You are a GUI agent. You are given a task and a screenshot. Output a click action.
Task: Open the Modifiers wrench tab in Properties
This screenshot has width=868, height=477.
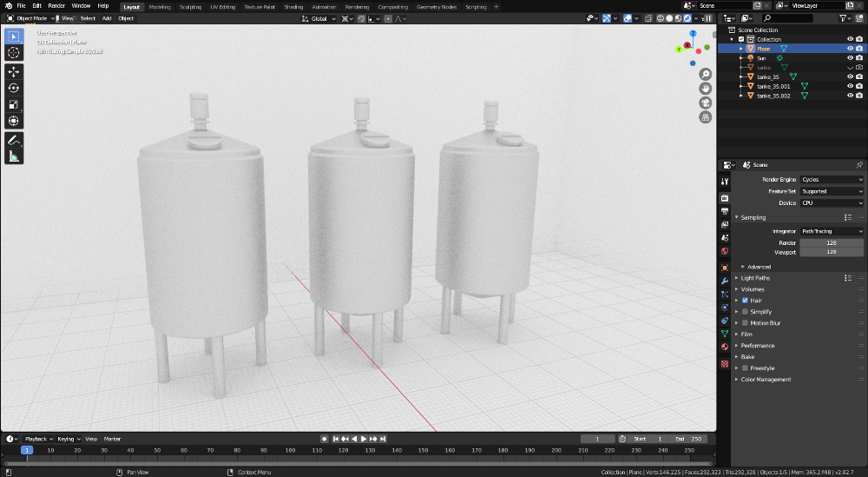point(725,281)
